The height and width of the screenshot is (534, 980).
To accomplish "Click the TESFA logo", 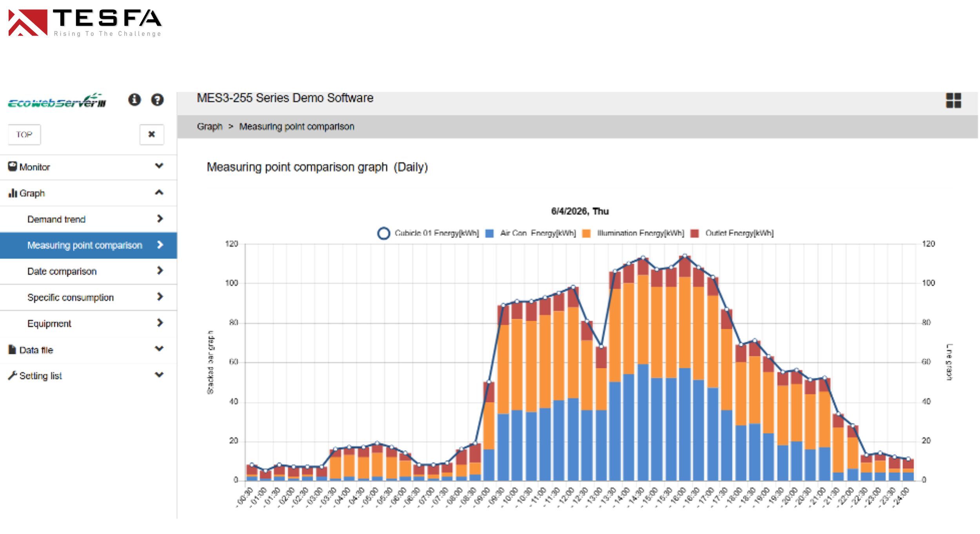I will 85,22.
